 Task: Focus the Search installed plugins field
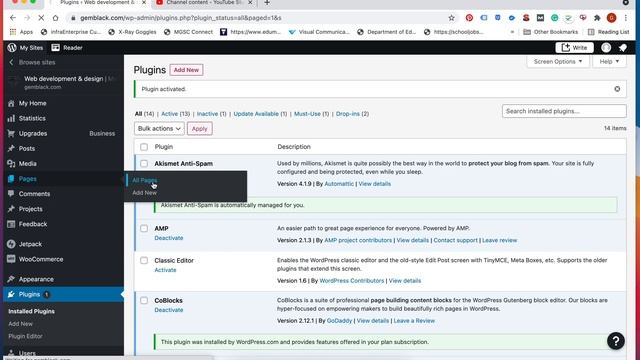point(564,111)
